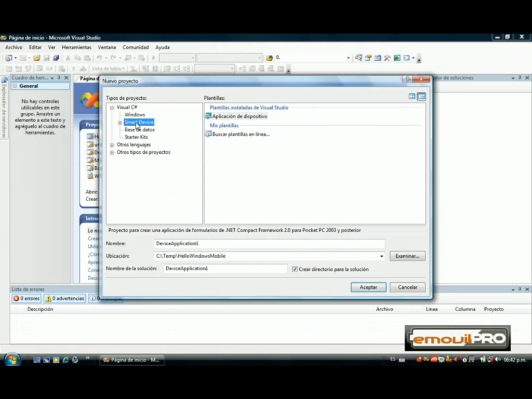Open the Windows Start orb
Screen dimensions: 532x399
point(11,359)
